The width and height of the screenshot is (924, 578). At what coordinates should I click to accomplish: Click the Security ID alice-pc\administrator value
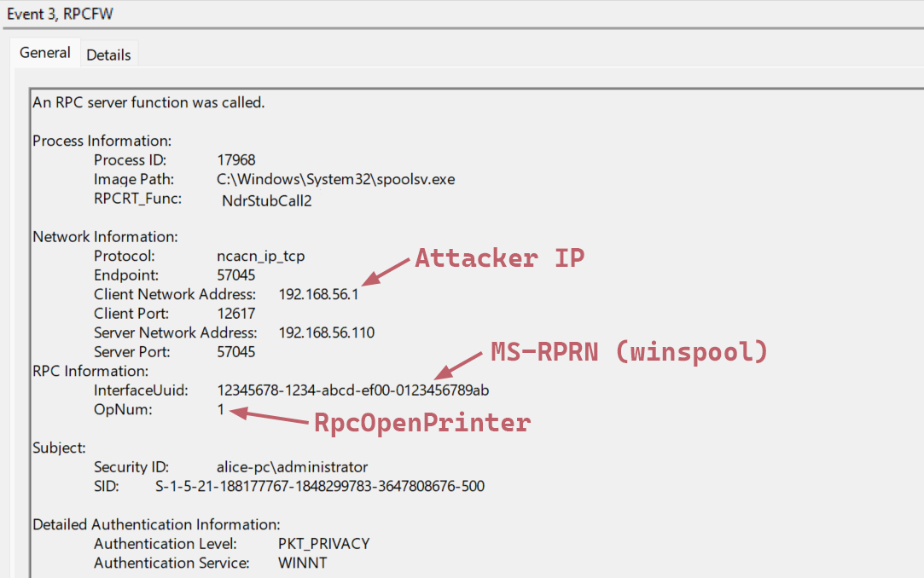(292, 467)
